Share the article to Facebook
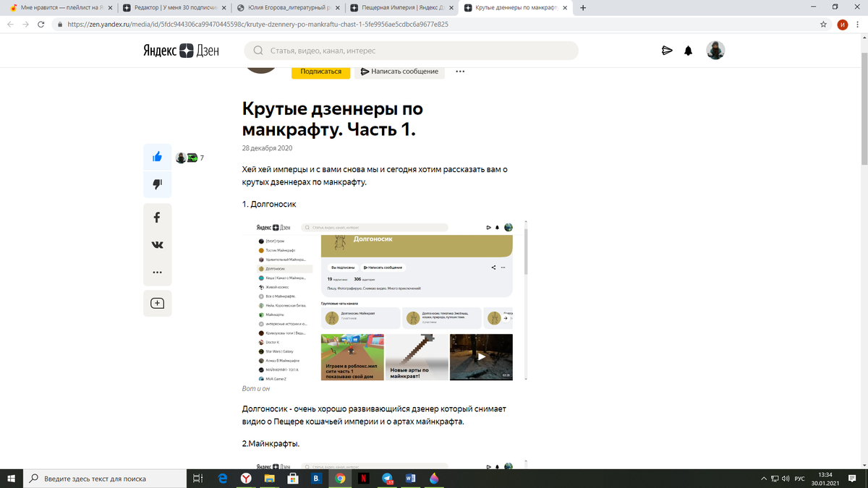The height and width of the screenshot is (488, 868). (x=157, y=218)
